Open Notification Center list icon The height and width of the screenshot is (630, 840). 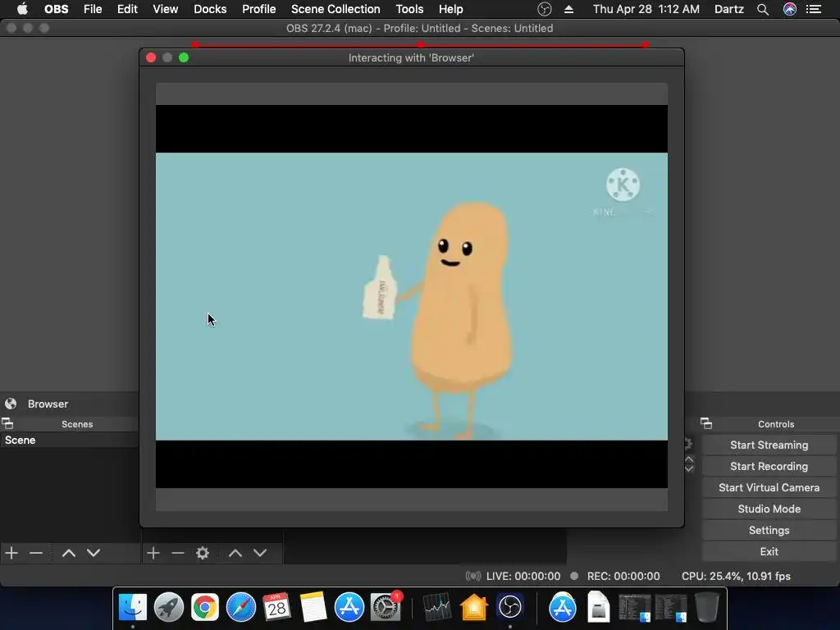(x=814, y=9)
